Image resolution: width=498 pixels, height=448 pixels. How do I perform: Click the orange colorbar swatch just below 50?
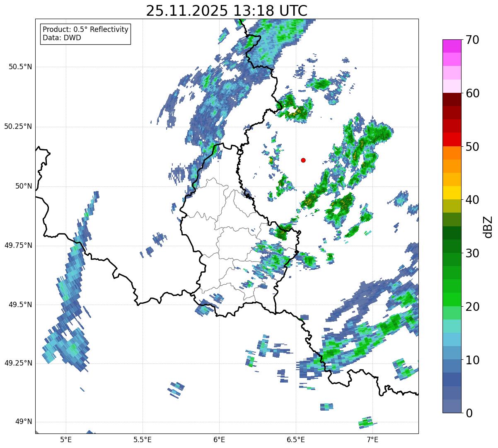[452, 153]
